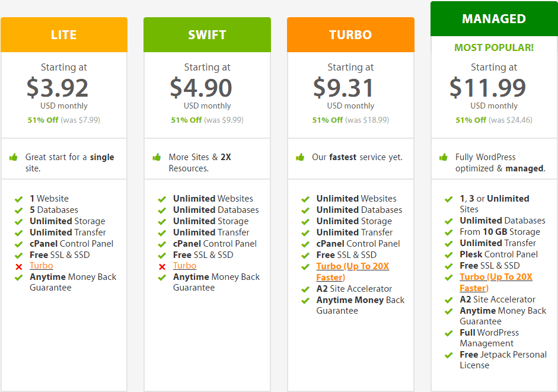Viewport: 558px width, 392px height.
Task: Click the $4.90 price
Action: (200, 88)
